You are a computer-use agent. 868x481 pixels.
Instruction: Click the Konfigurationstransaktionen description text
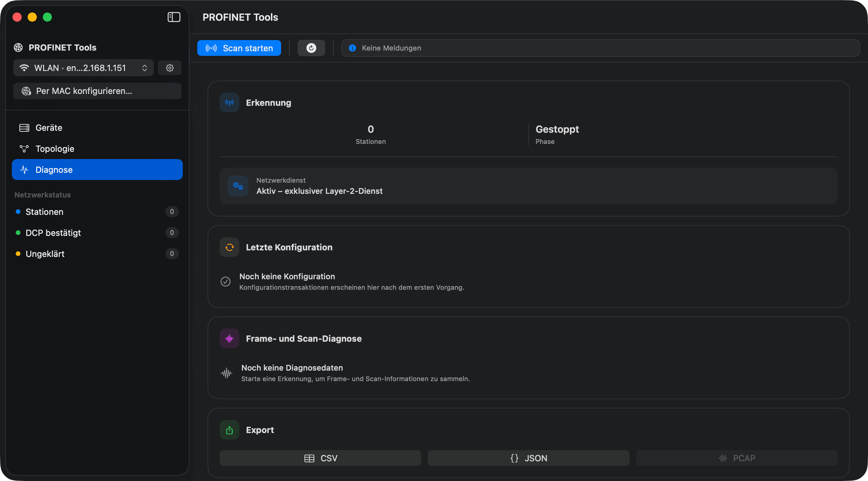click(352, 287)
